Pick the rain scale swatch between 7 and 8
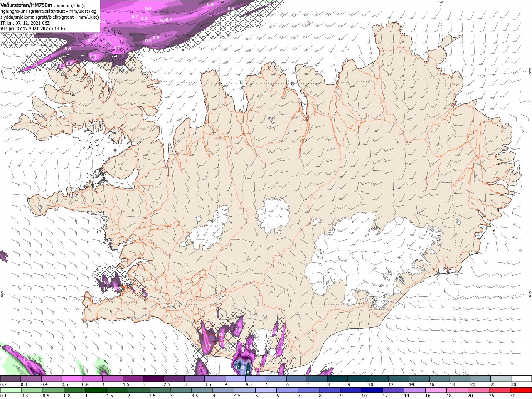Screen dimensions: 532x399 pyautogui.click(x=308, y=390)
